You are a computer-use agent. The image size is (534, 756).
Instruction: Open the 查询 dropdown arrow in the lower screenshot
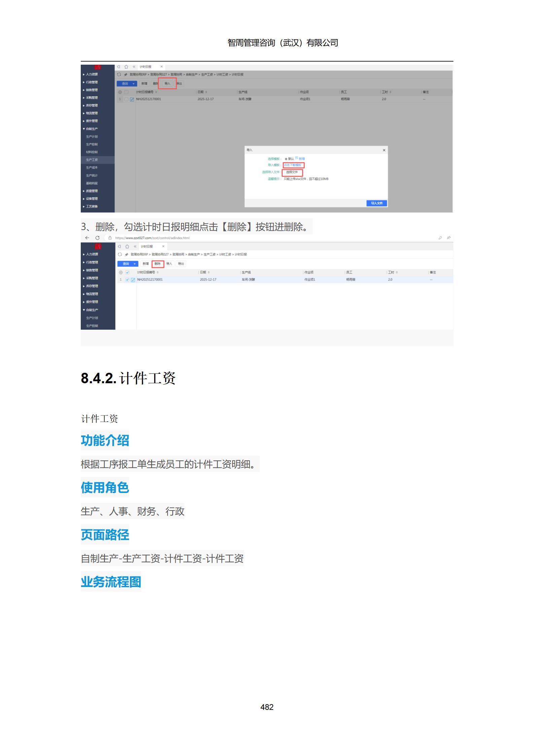pyautogui.click(x=135, y=264)
